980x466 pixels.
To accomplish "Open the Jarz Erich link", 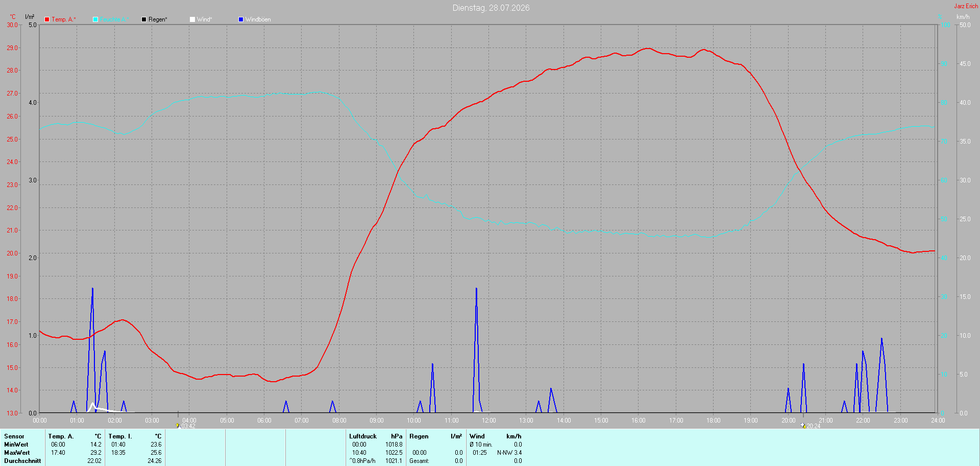I will [x=966, y=6].
